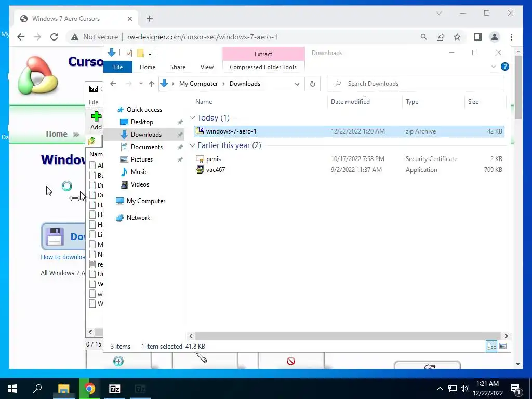
Task: Select windows-7-aero-1 zip archive file
Action: [x=349, y=131]
